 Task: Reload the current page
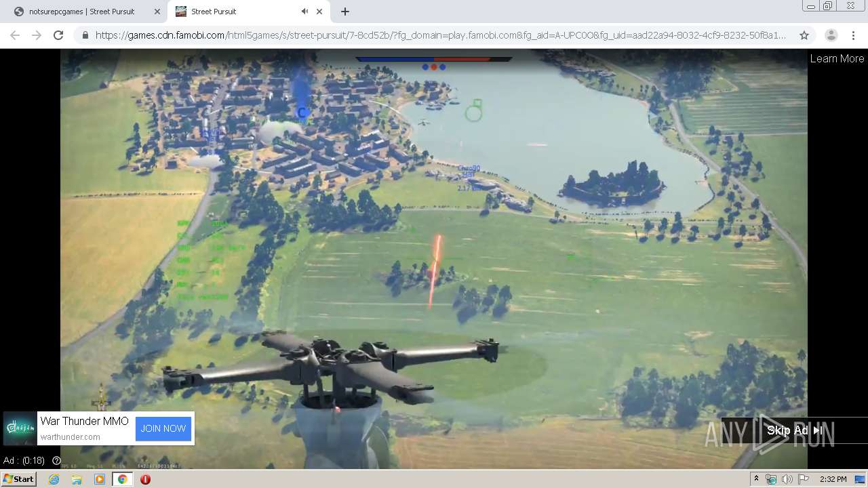tap(58, 35)
